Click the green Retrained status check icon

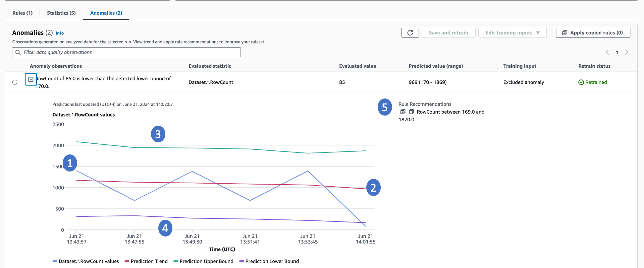click(581, 82)
